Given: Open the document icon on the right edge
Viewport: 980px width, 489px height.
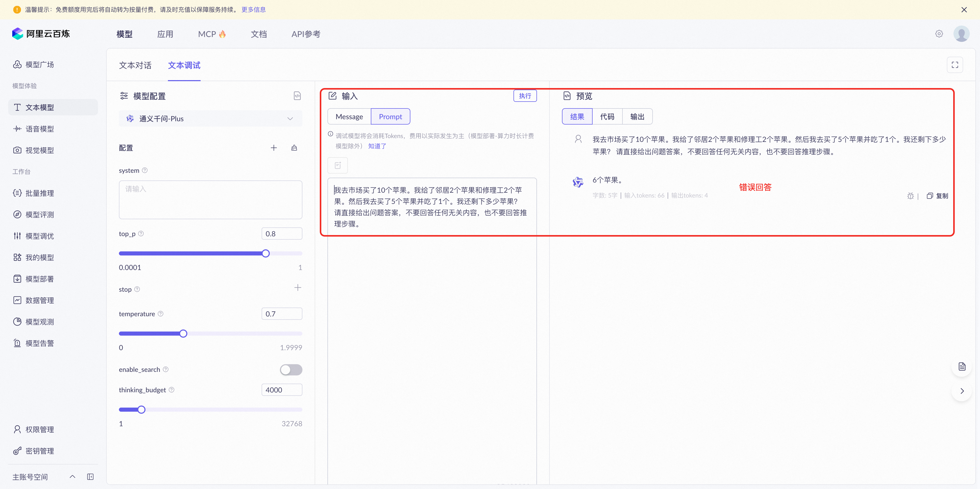Looking at the screenshot, I should 962,366.
